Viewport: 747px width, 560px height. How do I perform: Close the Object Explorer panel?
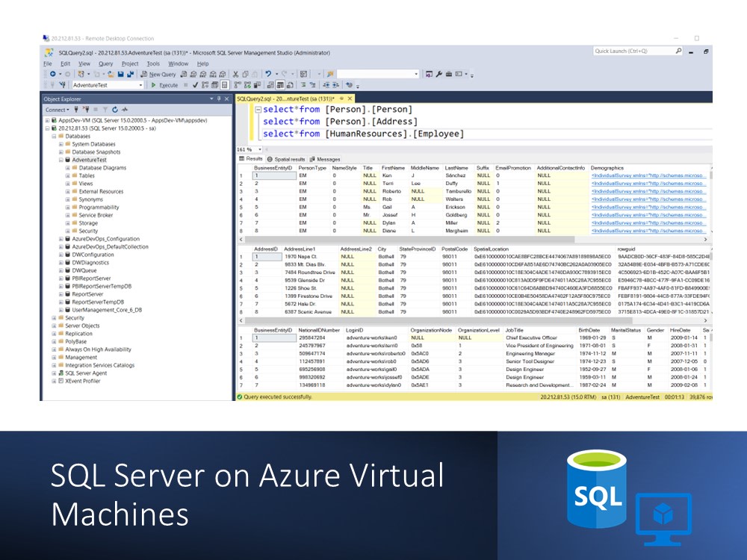227,99
